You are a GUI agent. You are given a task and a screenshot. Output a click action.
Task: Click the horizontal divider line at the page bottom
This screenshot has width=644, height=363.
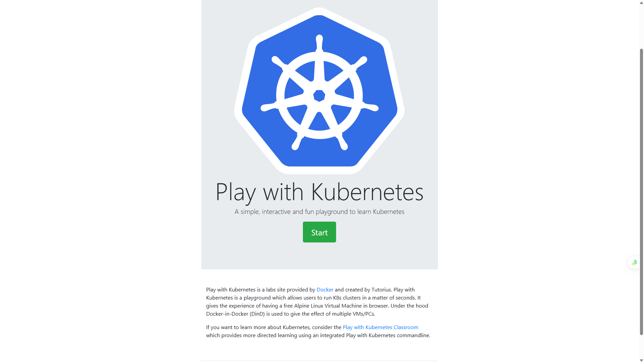(319, 361)
